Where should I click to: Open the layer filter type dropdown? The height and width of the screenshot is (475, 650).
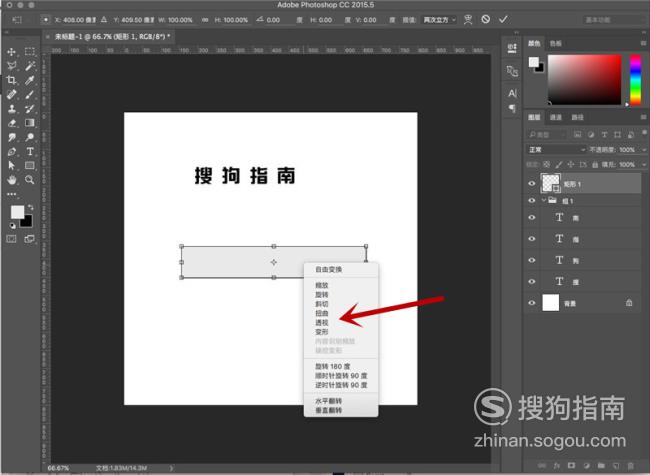click(x=547, y=135)
